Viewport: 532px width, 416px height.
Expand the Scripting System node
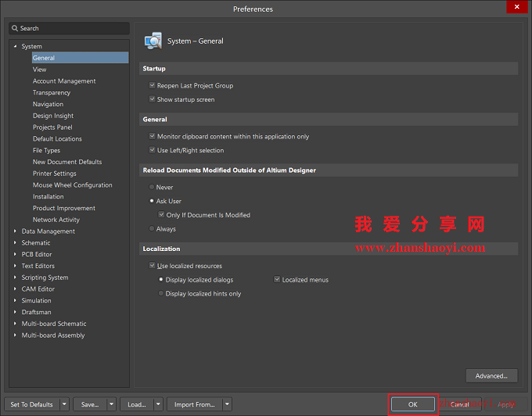pos(15,277)
